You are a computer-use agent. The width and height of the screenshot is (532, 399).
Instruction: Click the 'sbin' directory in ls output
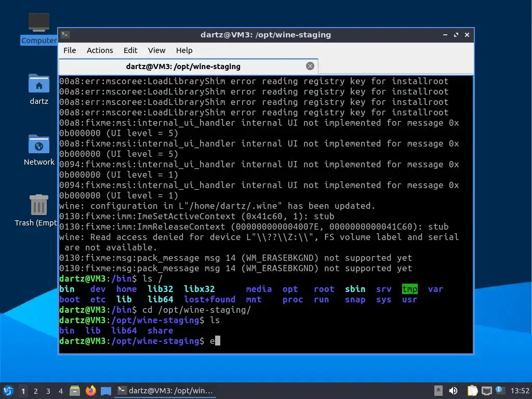pos(355,289)
